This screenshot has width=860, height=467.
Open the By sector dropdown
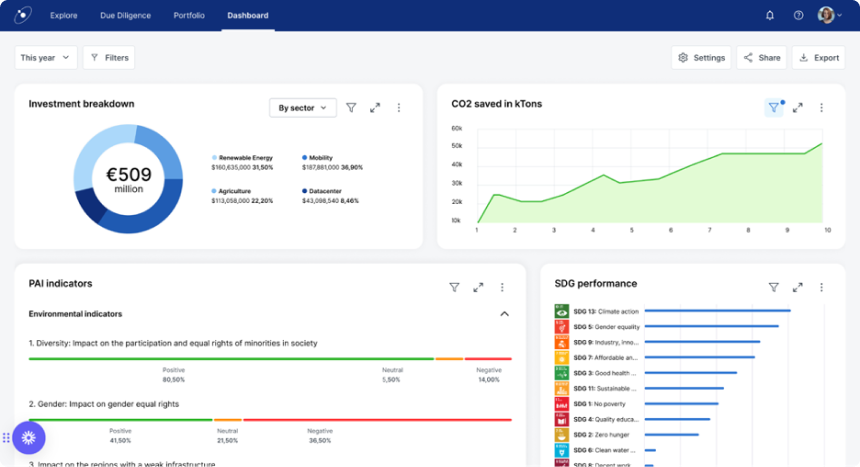coord(302,108)
